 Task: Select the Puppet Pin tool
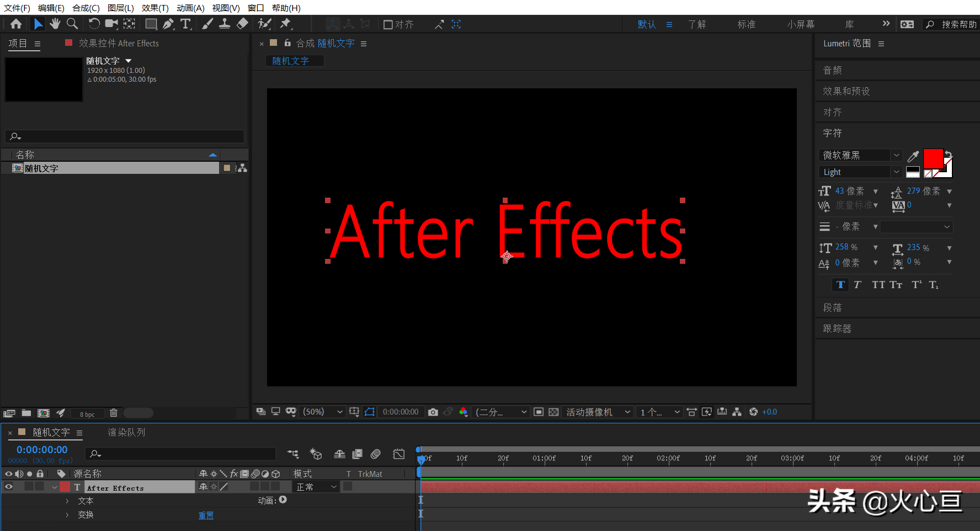click(286, 24)
